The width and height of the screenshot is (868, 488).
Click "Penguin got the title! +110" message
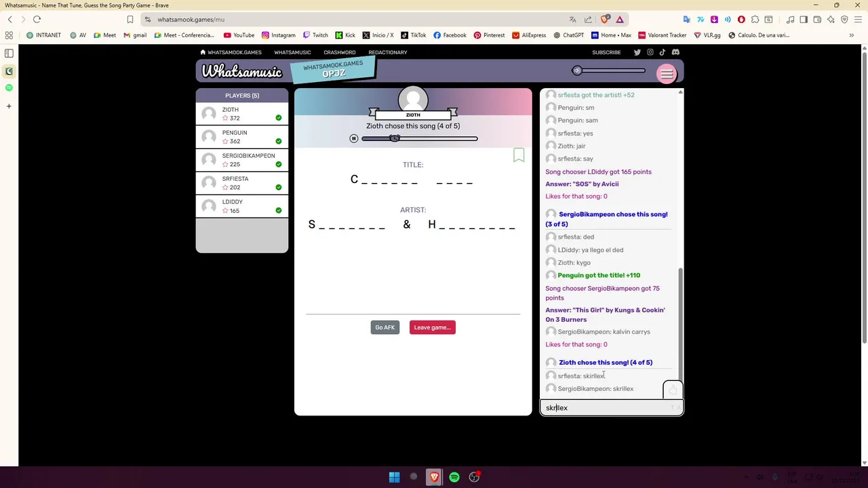[599, 275]
